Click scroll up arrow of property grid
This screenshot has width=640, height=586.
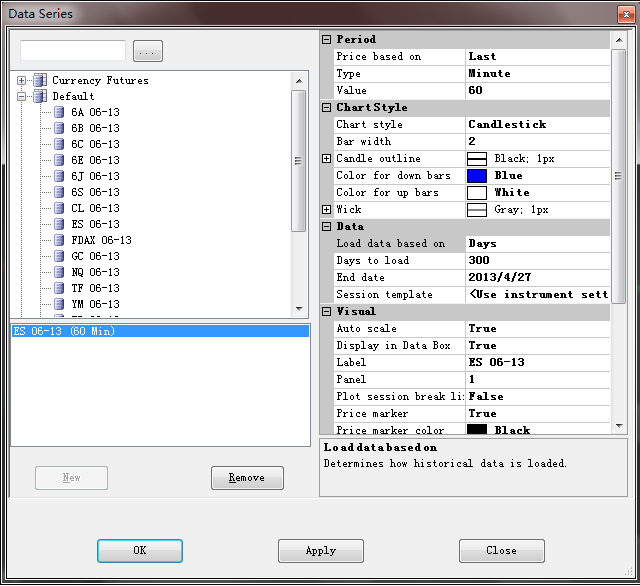(619, 40)
